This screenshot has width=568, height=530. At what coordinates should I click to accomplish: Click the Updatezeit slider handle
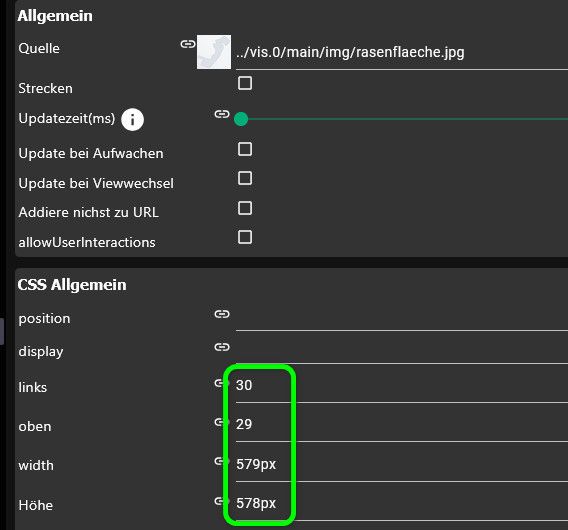[x=241, y=119]
